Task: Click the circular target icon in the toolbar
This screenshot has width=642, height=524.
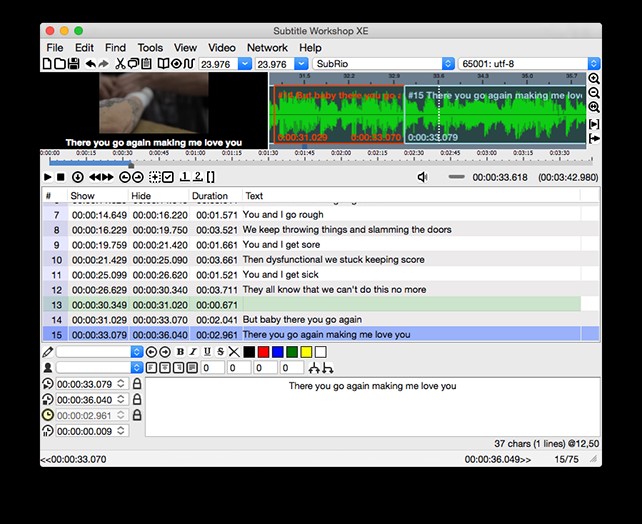Action: coord(176,64)
